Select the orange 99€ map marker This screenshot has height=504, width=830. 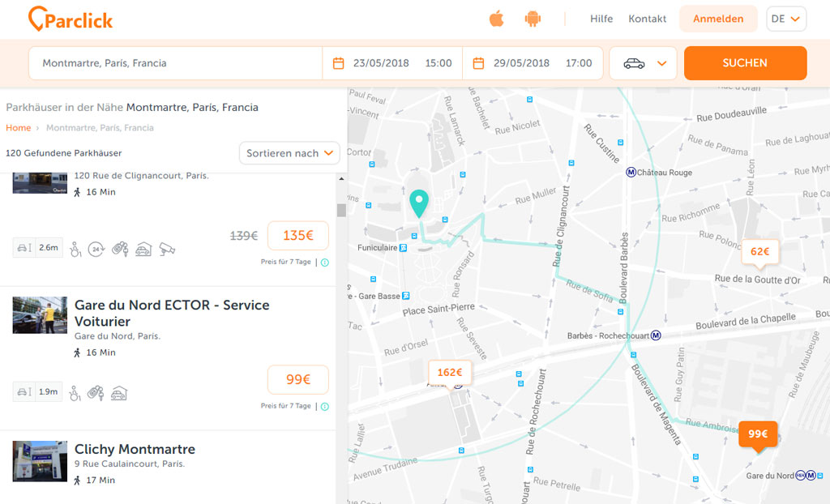coord(758,436)
